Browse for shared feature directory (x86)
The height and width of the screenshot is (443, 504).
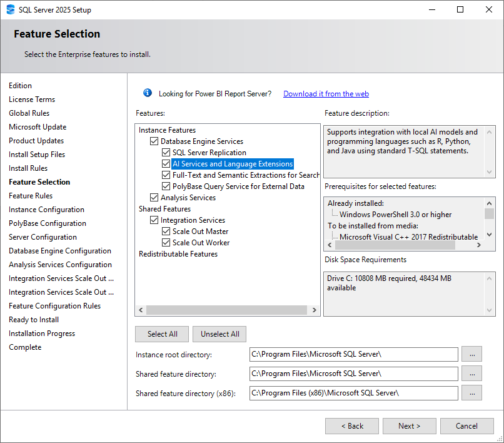[x=471, y=393]
